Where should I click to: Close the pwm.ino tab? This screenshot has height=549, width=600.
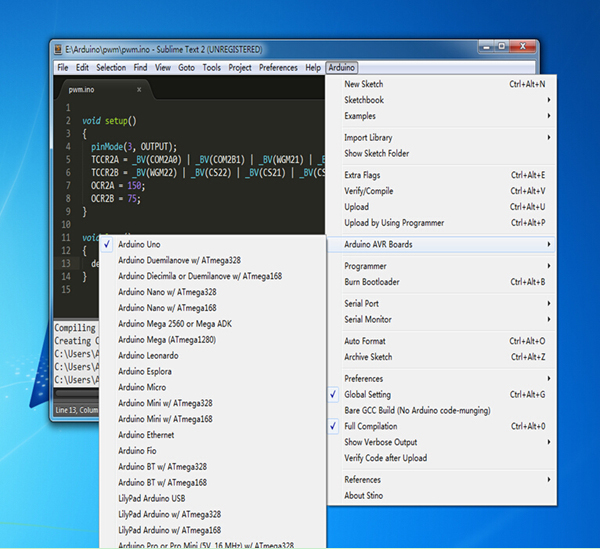click(x=139, y=90)
